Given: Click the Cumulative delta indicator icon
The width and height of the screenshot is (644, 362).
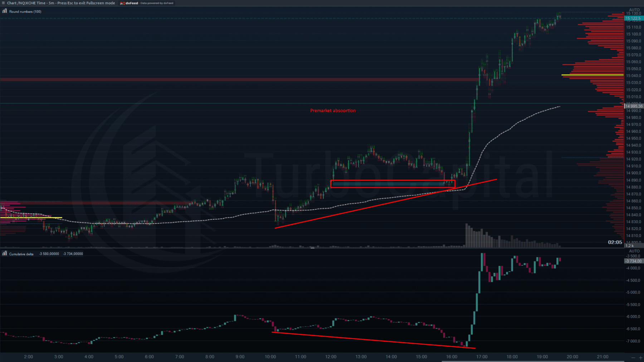Looking at the screenshot, I should tap(4, 253).
